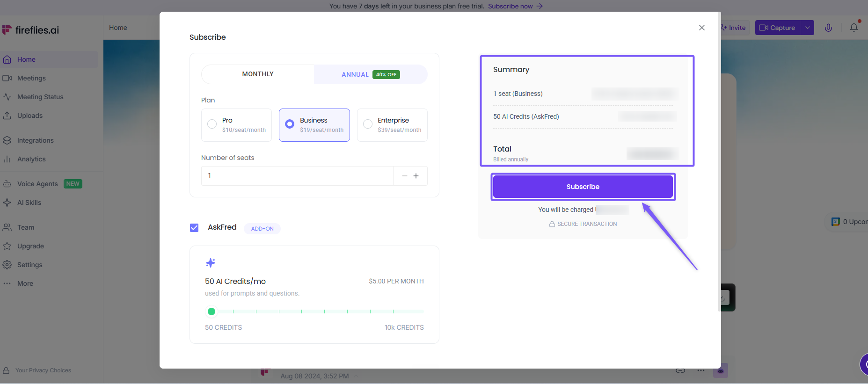Click the AI Skills sparkle icon

7,203
